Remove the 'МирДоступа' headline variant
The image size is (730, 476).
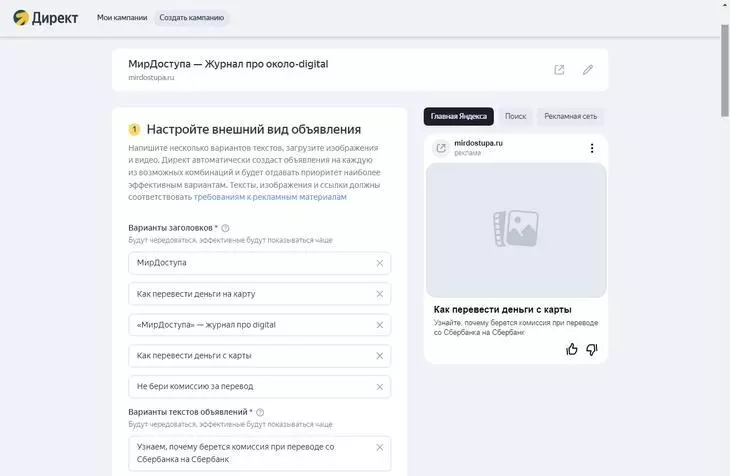tap(379, 263)
